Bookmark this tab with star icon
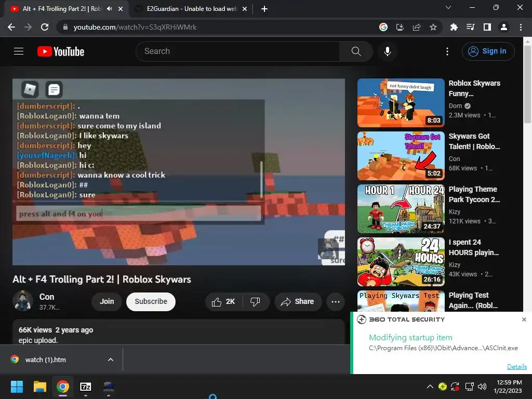Viewport: 532px width, 399px height. (433, 27)
